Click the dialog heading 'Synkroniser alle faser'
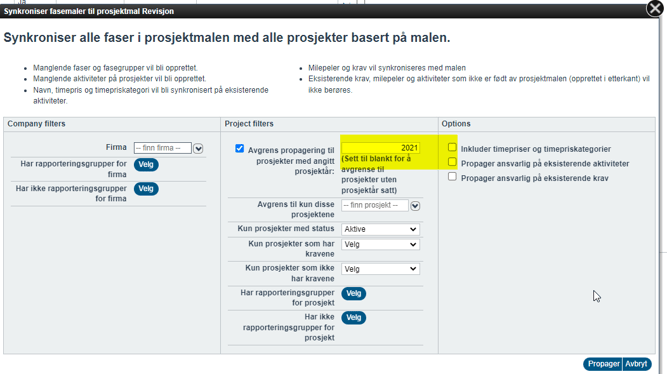 [227, 38]
